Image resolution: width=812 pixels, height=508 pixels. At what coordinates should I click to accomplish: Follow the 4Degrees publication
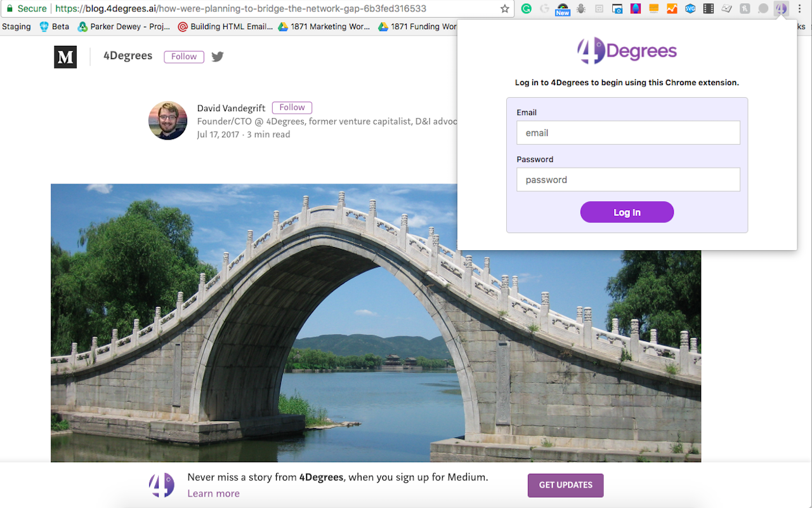184,57
